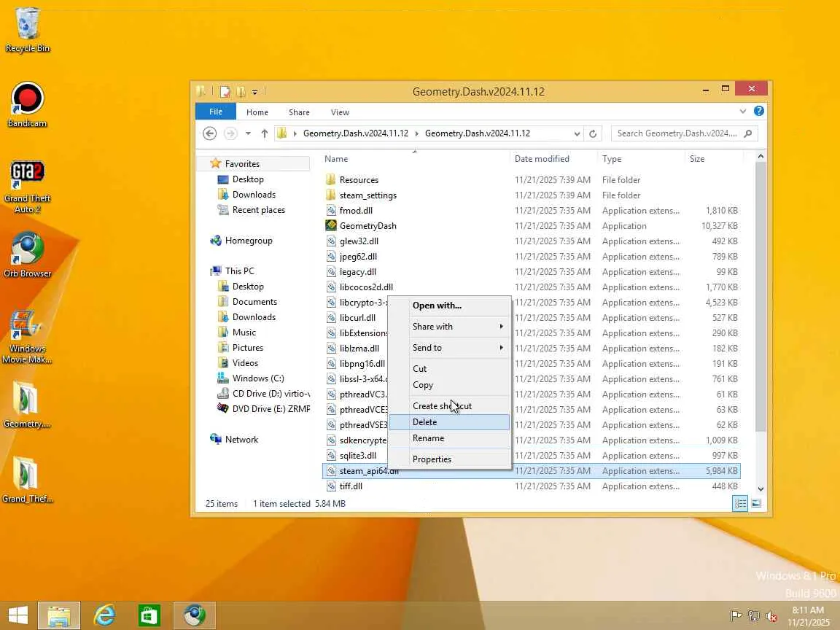Screen dimensions: 840x630
Task: Open Action Center flag tray icon
Action: 736,616
